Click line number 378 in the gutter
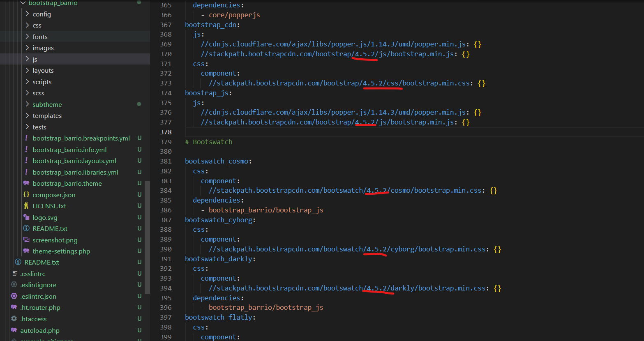 coord(166,132)
